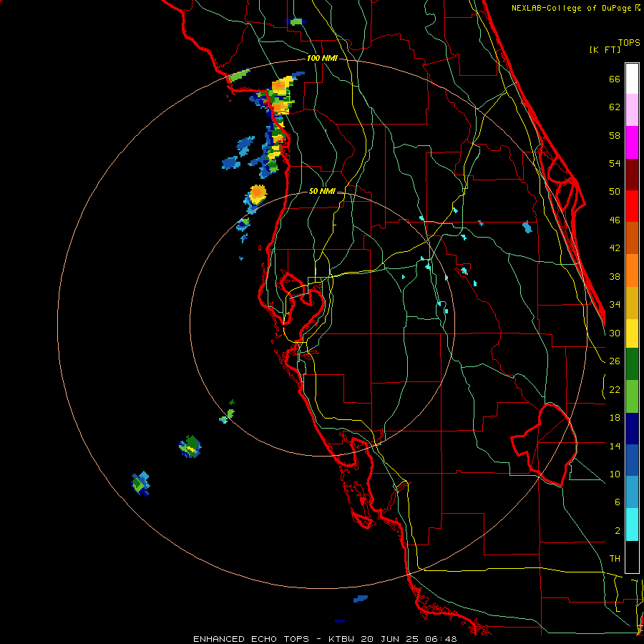Screen dimensions: 644x644
Task: Click the legend value '14'
Action: (x=615, y=446)
